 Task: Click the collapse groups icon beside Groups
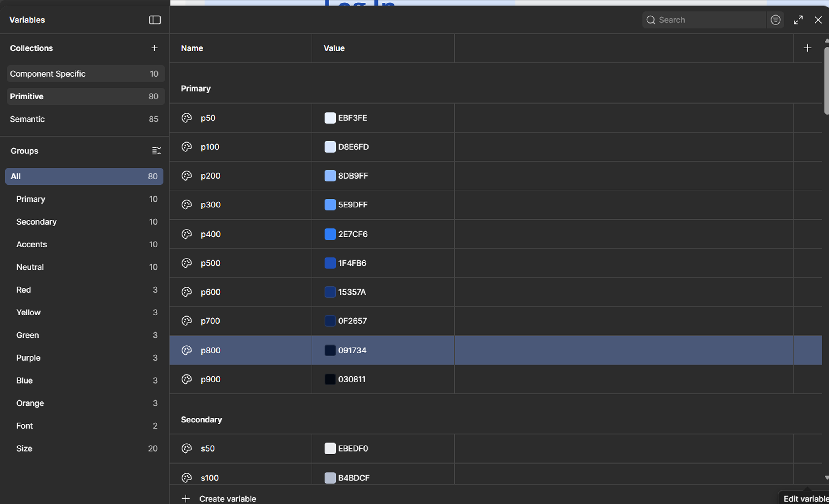click(x=156, y=151)
